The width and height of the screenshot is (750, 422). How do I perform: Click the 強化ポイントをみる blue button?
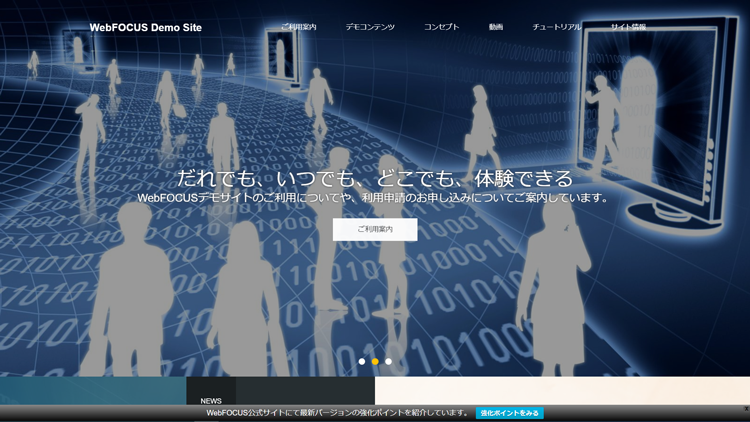[x=509, y=413]
